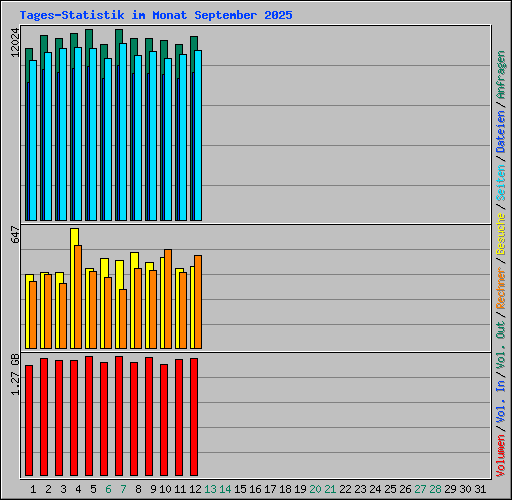Click the orange Rechner bar for day 10
The height and width of the screenshot is (500, 512).
(x=168, y=299)
